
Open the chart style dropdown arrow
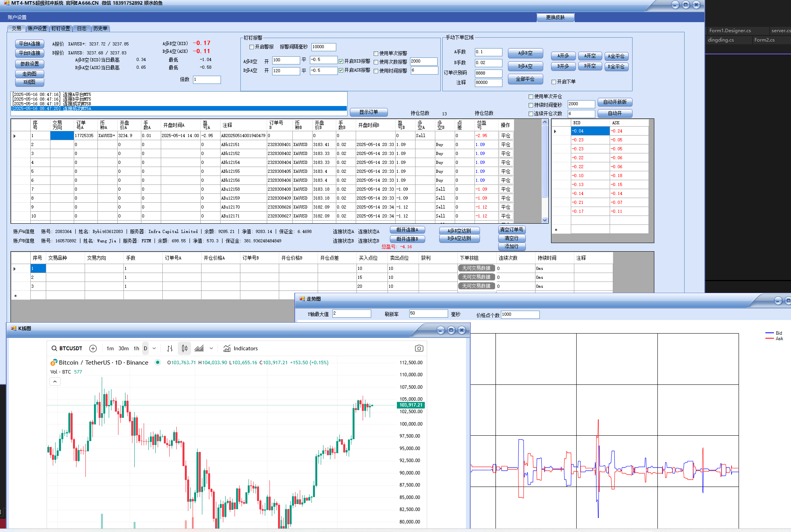pyautogui.click(x=211, y=348)
